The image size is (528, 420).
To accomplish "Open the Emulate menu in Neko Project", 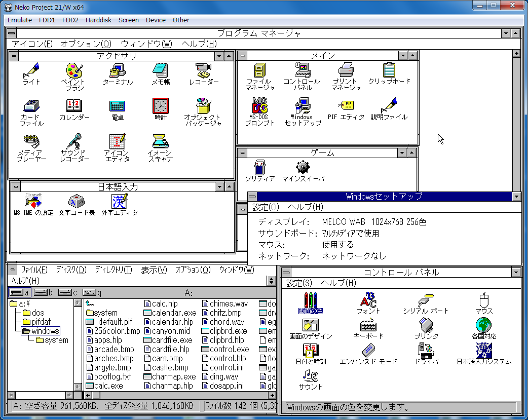I will coord(20,20).
